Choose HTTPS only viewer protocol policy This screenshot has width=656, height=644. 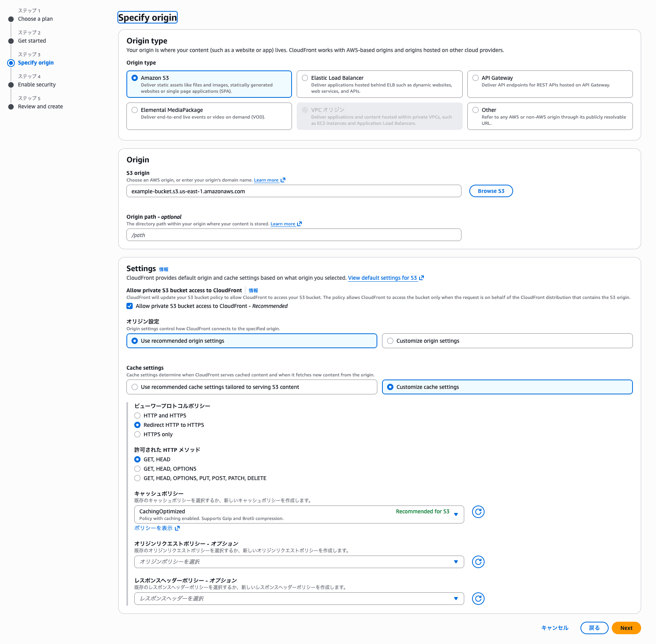pos(137,434)
